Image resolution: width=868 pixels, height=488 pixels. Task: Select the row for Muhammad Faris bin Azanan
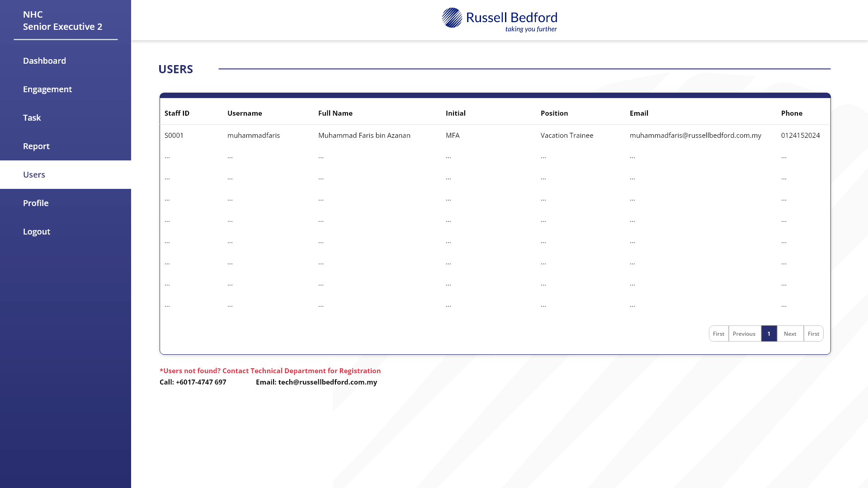pyautogui.click(x=364, y=135)
